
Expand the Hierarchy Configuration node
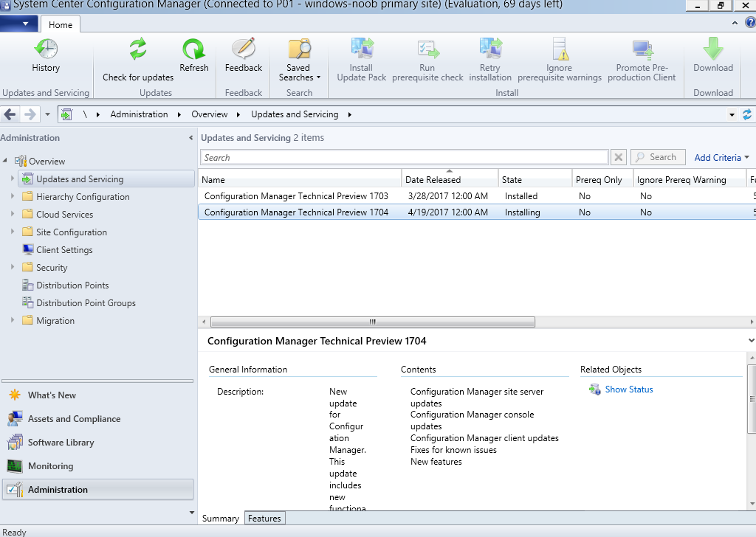(x=12, y=196)
